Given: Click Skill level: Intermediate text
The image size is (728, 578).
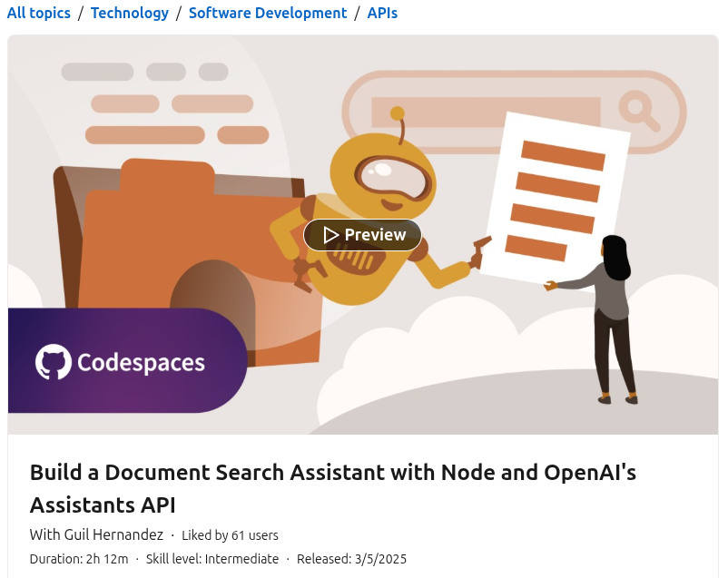Looking at the screenshot, I should pyautogui.click(x=212, y=559).
